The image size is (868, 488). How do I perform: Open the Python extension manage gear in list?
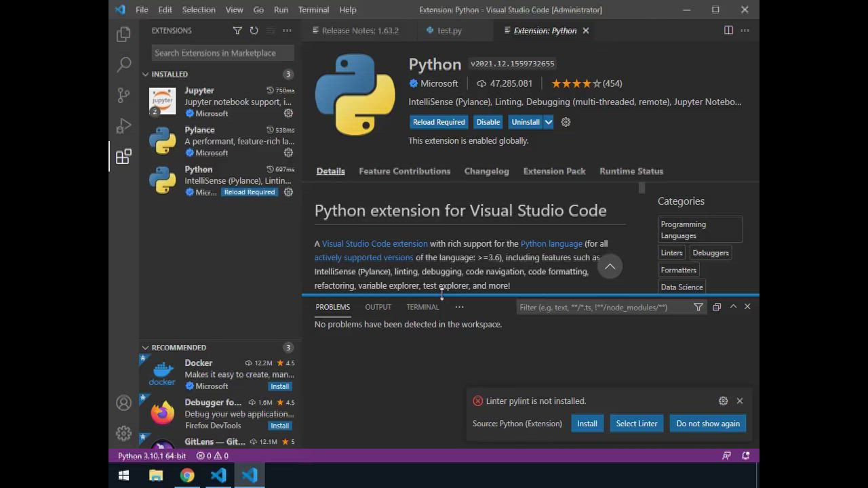point(288,192)
